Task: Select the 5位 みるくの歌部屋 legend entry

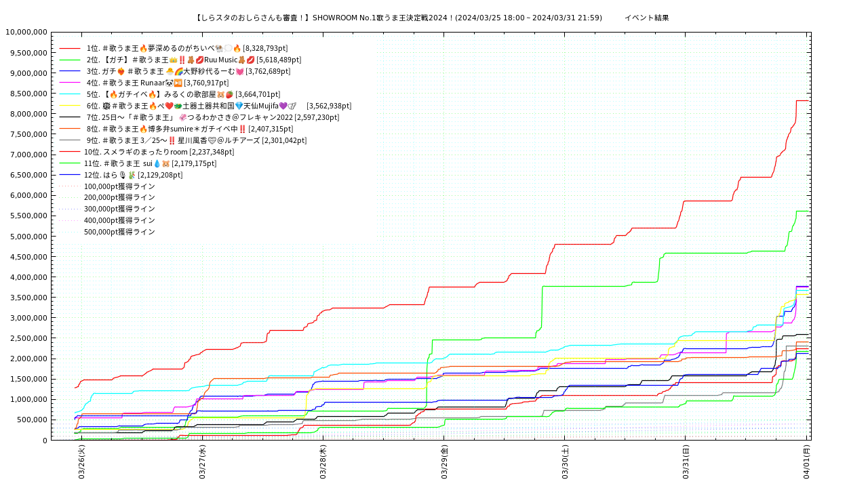Action: 183,94
